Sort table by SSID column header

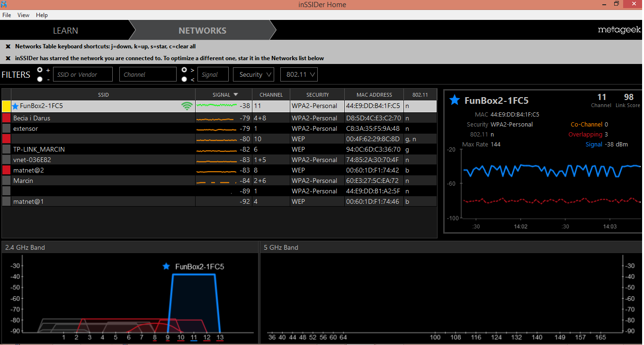(103, 95)
